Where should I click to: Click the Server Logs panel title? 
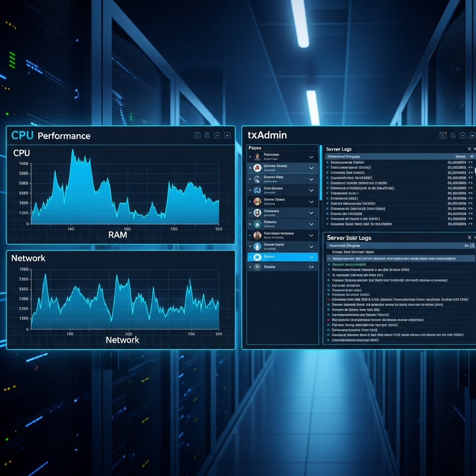[339, 149]
